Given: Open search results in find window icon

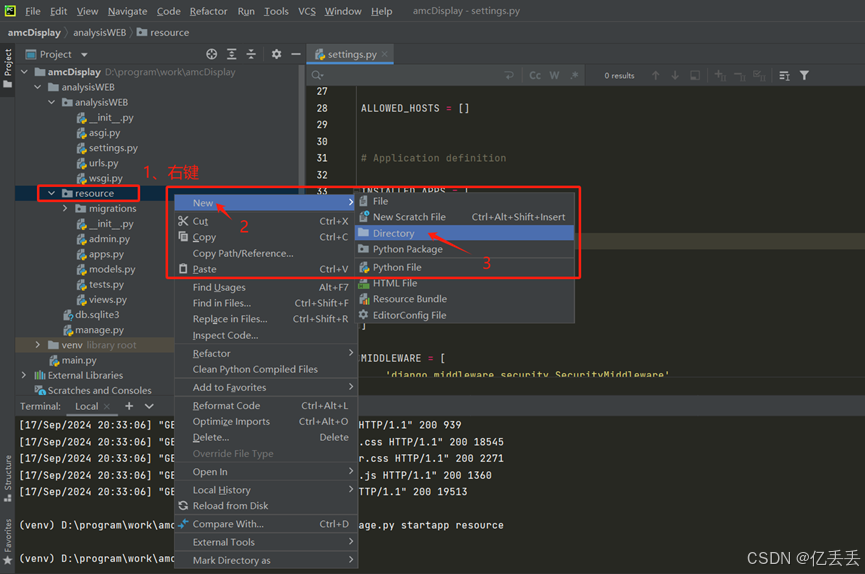Looking at the screenshot, I should point(695,76).
